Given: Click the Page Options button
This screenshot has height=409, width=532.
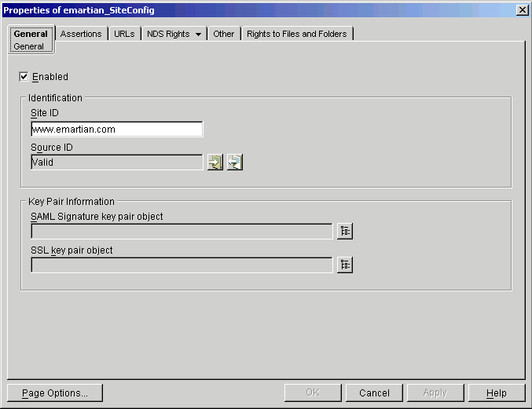Looking at the screenshot, I should tap(55, 393).
